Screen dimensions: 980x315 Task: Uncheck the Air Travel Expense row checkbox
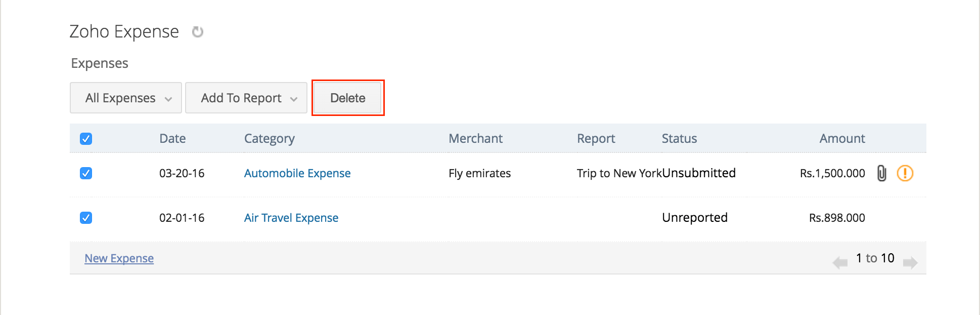pyautogui.click(x=85, y=217)
